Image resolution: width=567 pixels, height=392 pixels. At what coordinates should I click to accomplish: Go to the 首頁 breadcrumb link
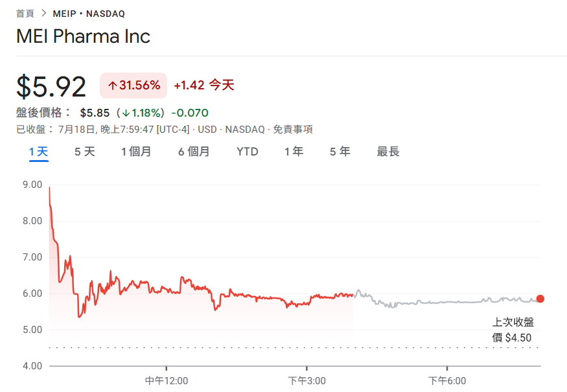25,14
